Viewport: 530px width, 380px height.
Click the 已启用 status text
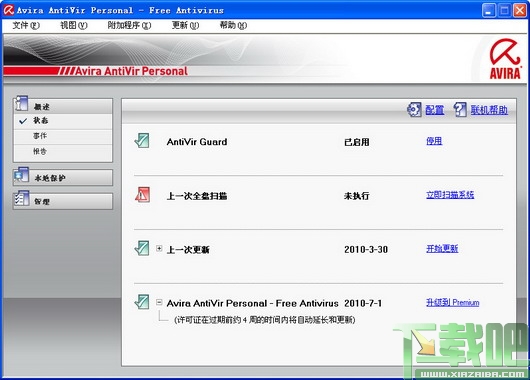(x=357, y=142)
